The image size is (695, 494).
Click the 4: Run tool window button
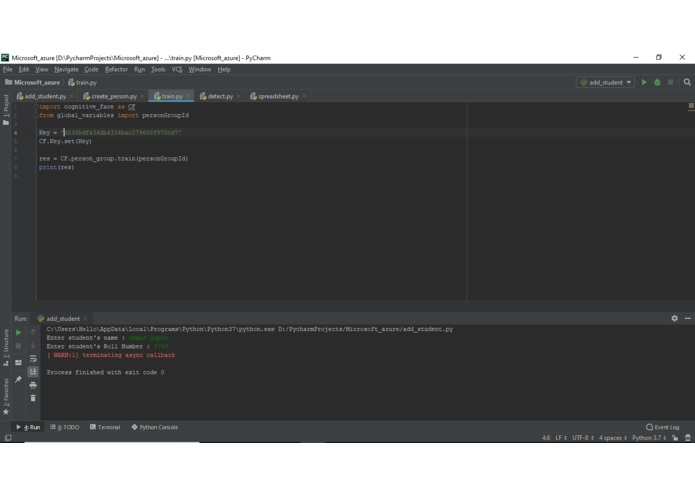click(28, 427)
